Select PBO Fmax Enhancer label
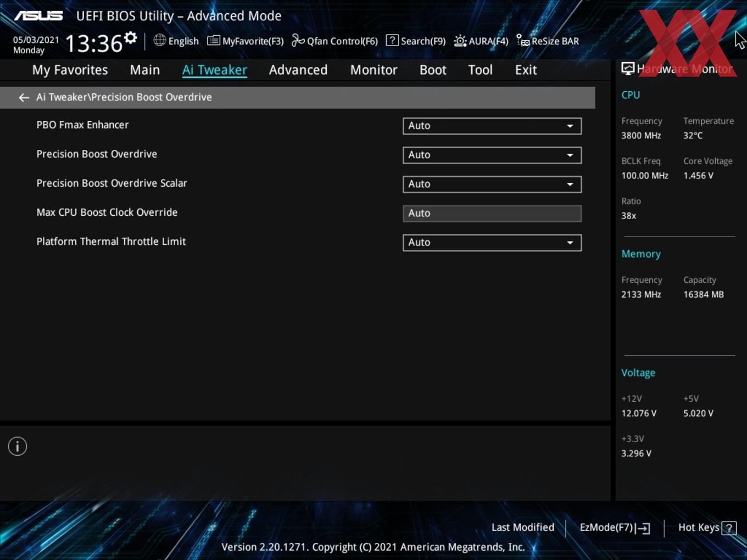 (82, 125)
